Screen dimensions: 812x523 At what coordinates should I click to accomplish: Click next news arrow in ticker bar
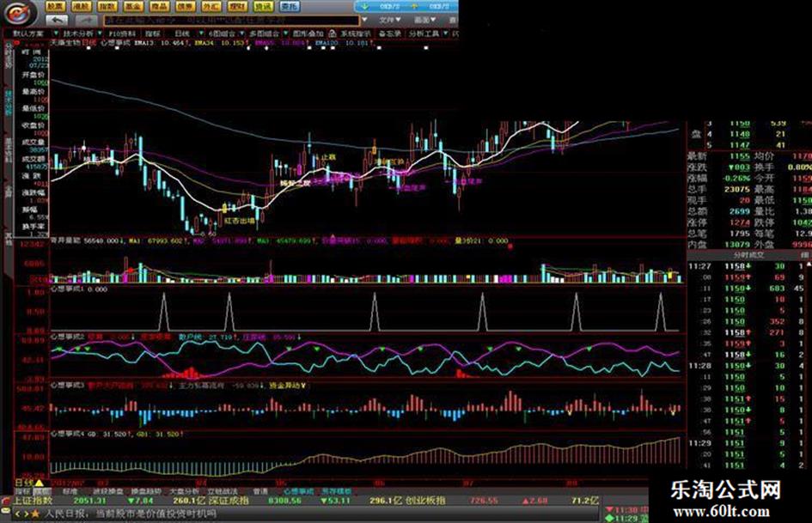26,514
